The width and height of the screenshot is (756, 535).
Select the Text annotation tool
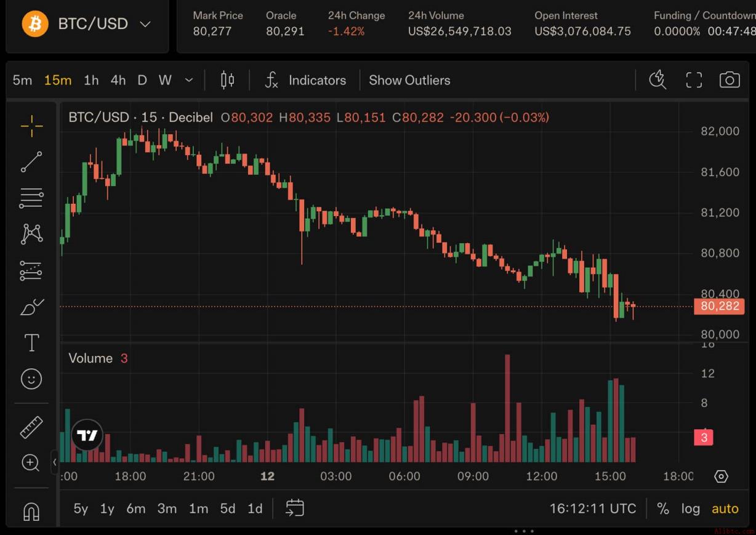pos(31,342)
